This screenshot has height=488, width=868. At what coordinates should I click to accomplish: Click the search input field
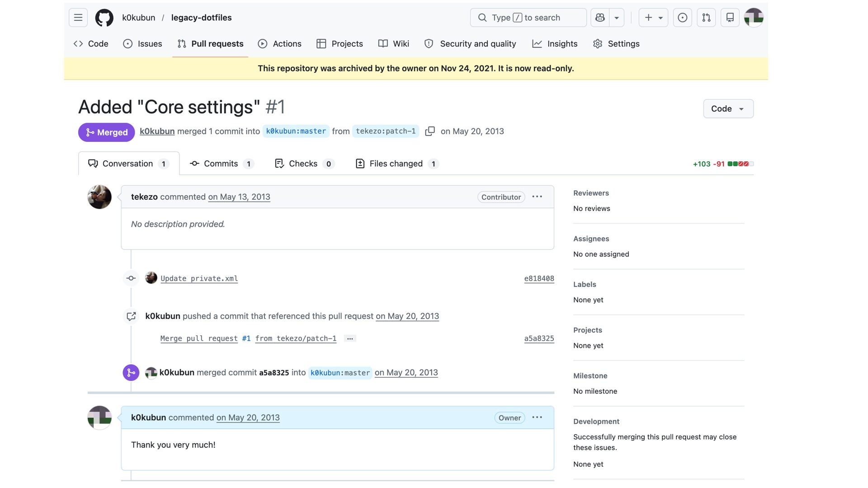[x=528, y=18]
